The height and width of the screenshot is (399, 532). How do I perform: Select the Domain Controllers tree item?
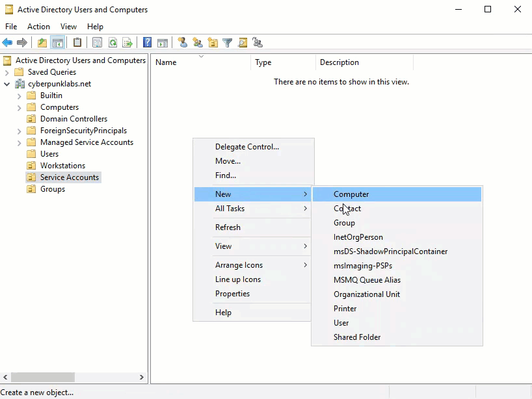tap(73, 119)
